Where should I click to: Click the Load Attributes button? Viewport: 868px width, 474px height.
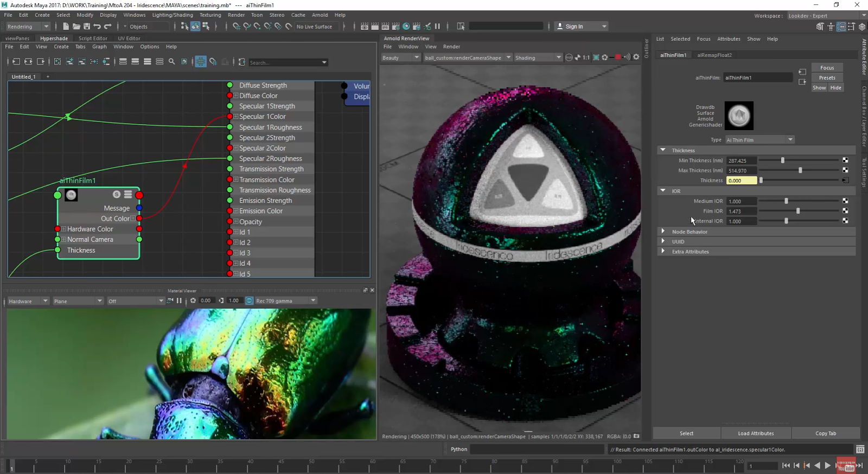click(x=756, y=433)
